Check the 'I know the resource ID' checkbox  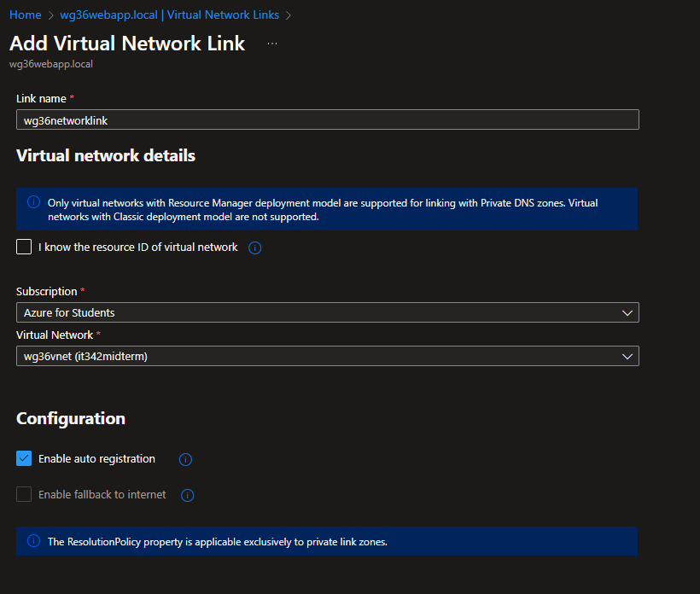[24, 247]
